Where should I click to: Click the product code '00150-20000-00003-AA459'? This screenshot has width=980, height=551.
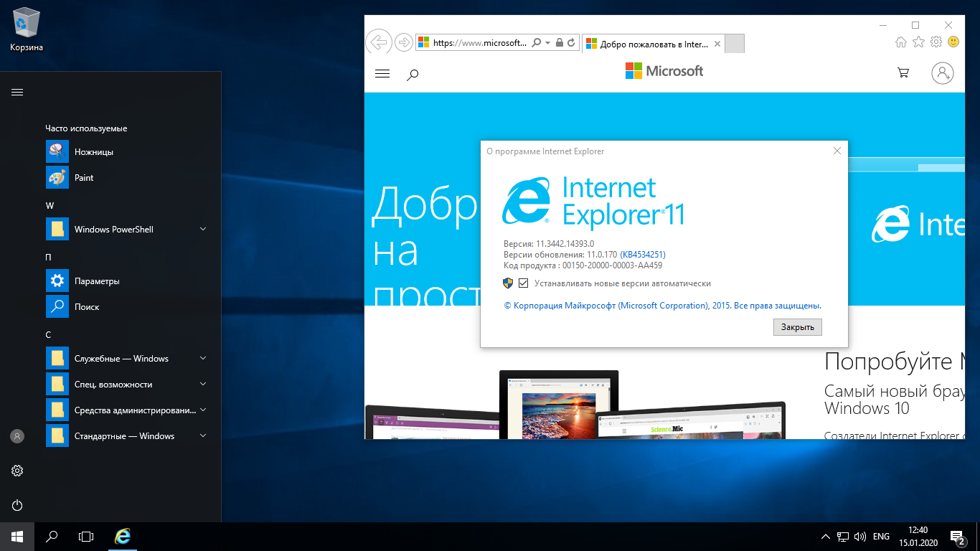pyautogui.click(x=612, y=265)
